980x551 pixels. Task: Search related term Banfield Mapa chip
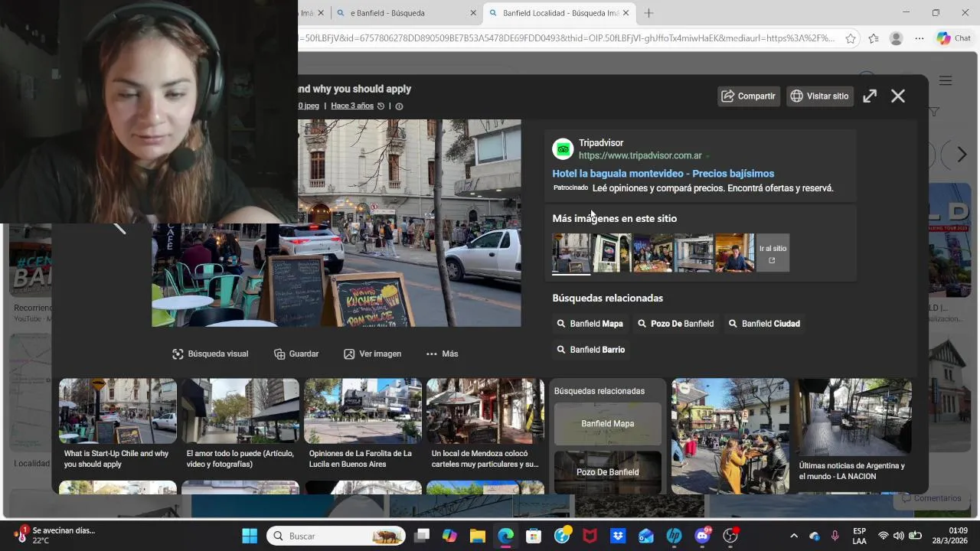pos(590,324)
